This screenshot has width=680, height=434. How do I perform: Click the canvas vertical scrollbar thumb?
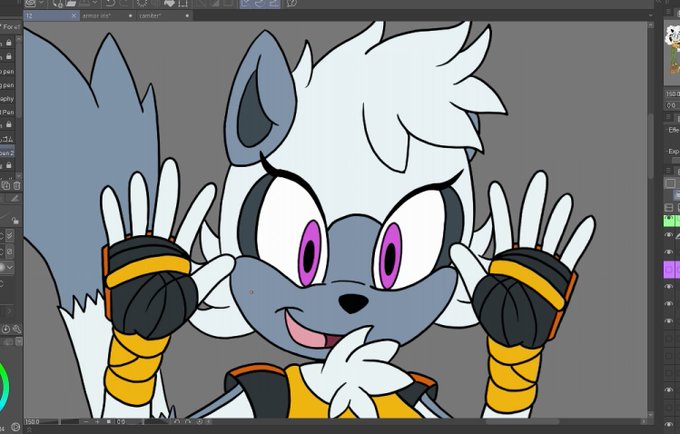(650, 145)
